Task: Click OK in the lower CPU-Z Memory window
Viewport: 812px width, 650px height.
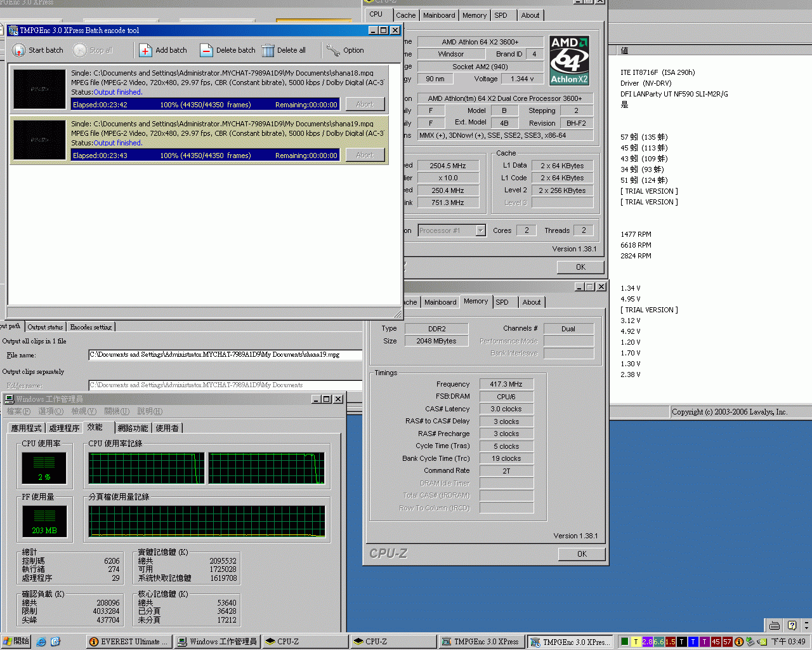Action: click(x=582, y=554)
